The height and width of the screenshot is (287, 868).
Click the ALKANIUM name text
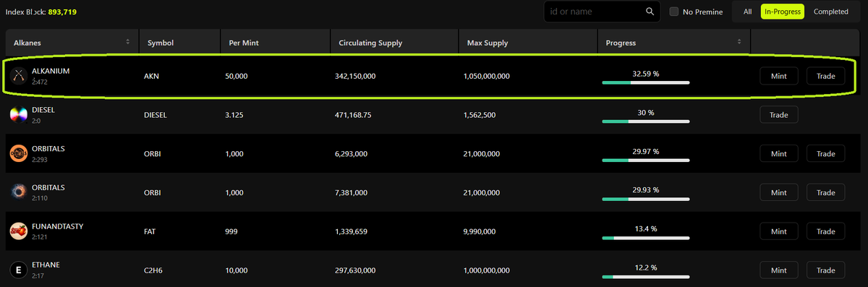[51, 71]
